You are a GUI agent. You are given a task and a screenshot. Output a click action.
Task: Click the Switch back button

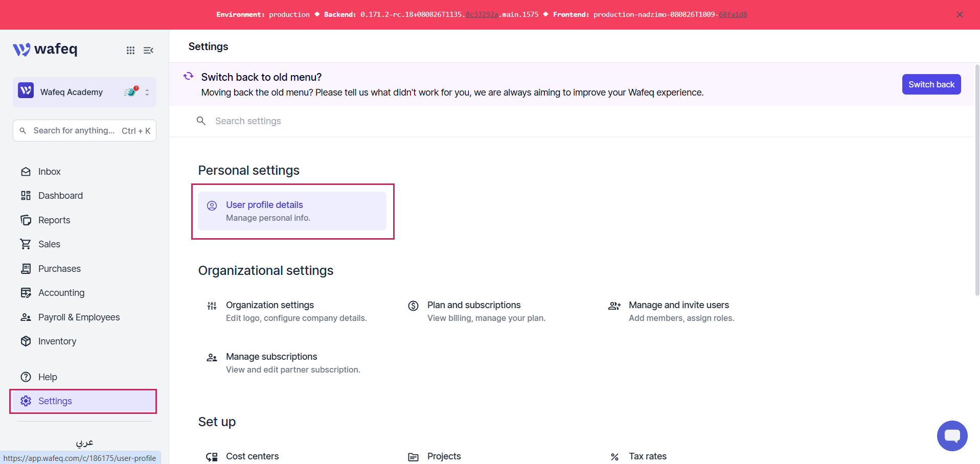[931, 84]
